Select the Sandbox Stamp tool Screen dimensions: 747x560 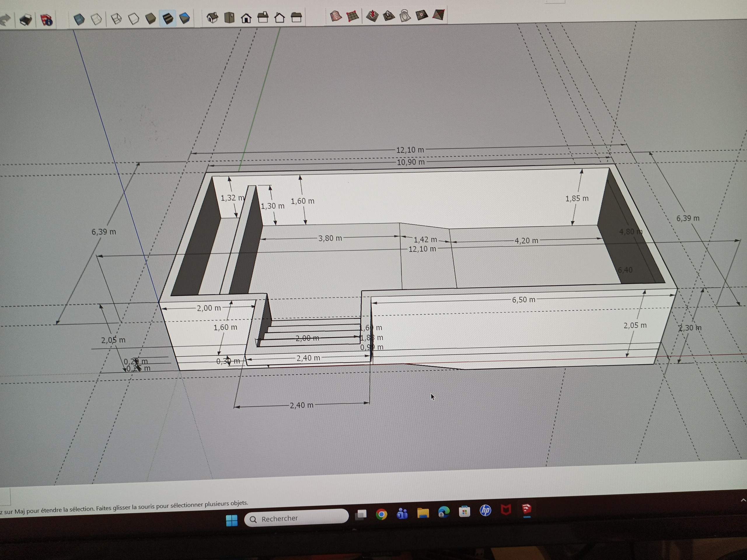[x=389, y=15]
